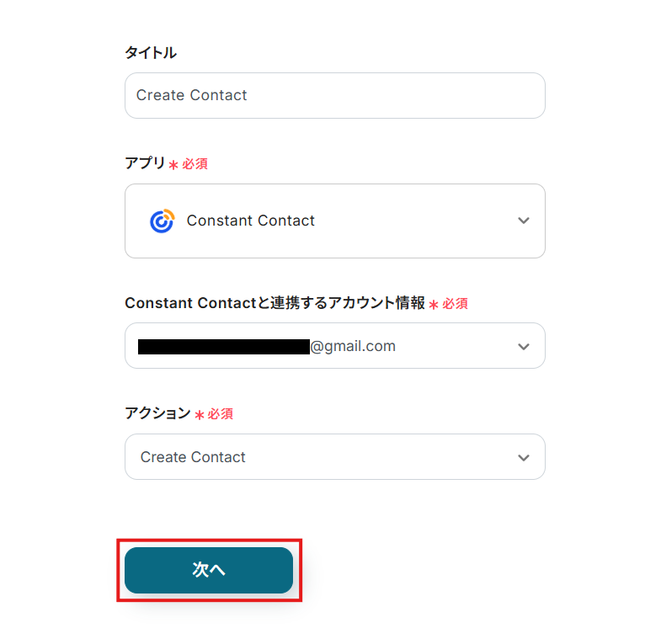Viewport: 661px width, 644px height.
Task: Click the タイトル field label
Action: pos(151,52)
